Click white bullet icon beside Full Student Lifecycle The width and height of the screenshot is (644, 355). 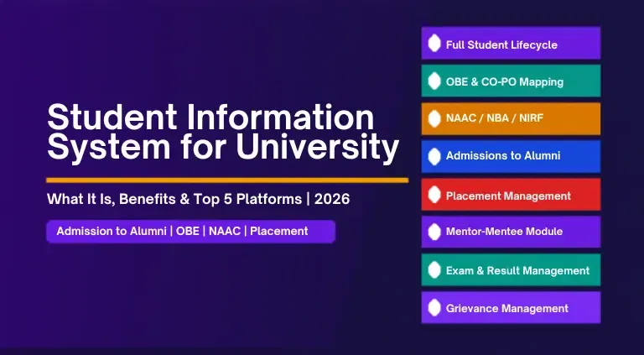[434, 44]
